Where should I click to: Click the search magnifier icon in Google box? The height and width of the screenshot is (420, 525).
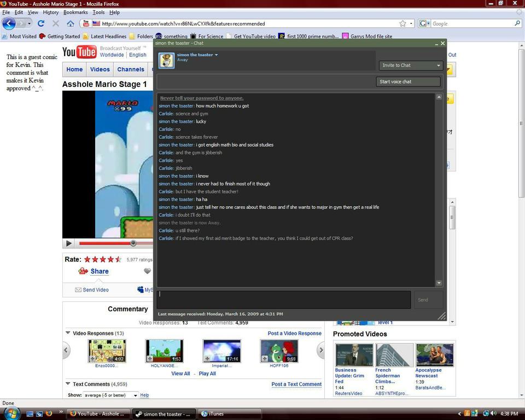click(x=517, y=24)
